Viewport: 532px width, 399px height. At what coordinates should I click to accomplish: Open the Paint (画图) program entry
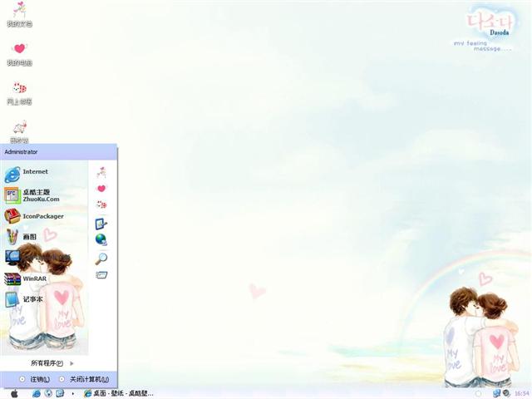(x=20, y=236)
